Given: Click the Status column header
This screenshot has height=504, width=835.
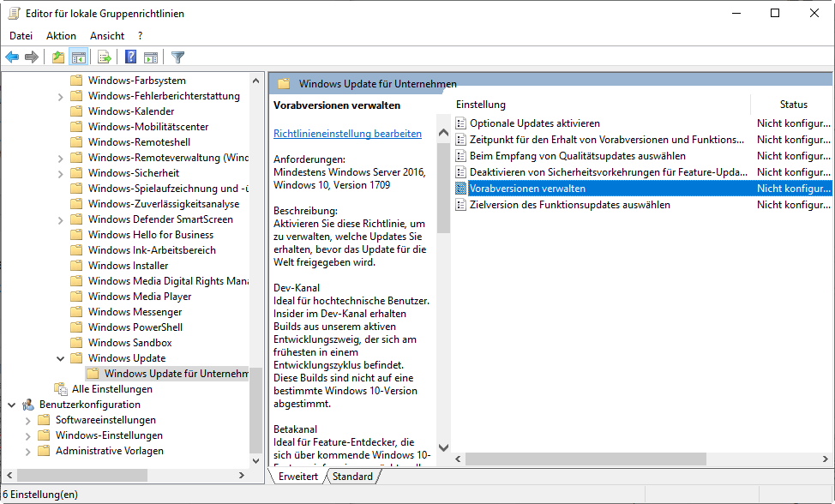Looking at the screenshot, I should coord(793,105).
